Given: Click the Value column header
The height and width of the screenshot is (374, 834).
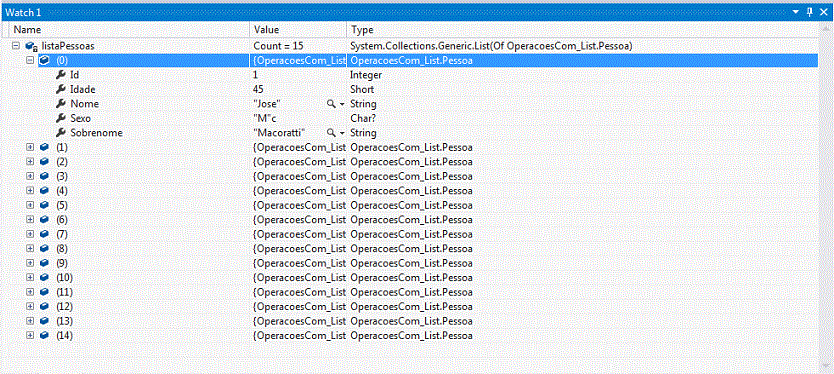Looking at the screenshot, I should [x=298, y=30].
